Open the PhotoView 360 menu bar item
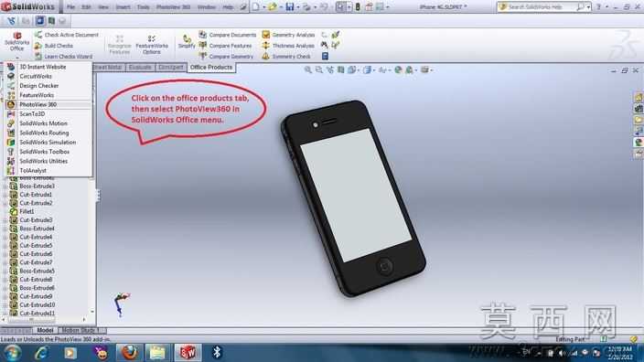This screenshot has width=644, height=362. [173, 7]
